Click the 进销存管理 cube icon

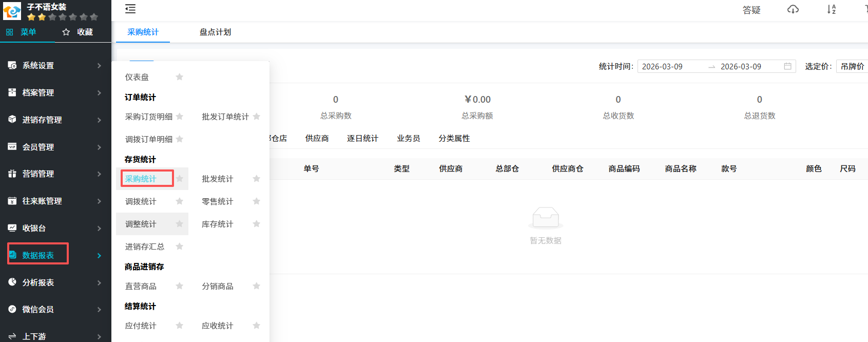(12, 120)
